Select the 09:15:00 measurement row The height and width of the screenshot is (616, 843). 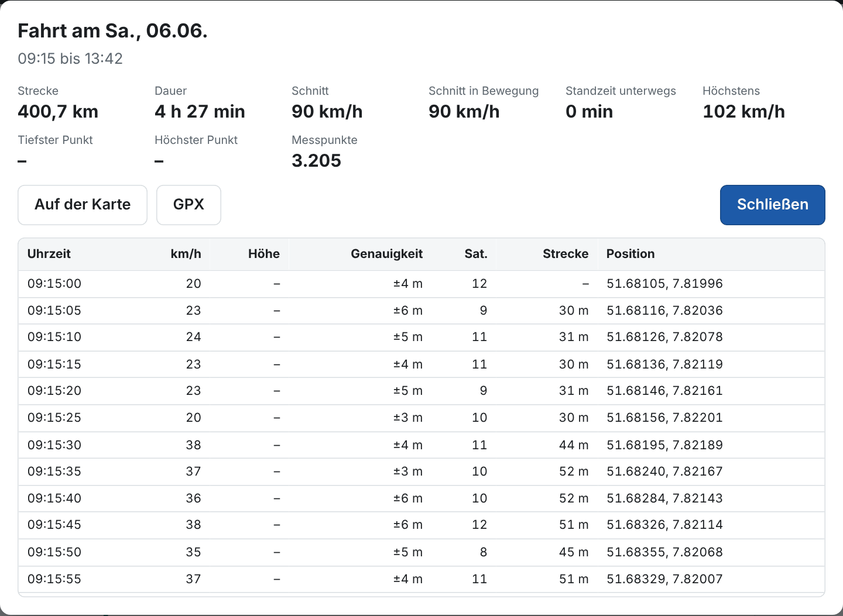[x=421, y=284]
